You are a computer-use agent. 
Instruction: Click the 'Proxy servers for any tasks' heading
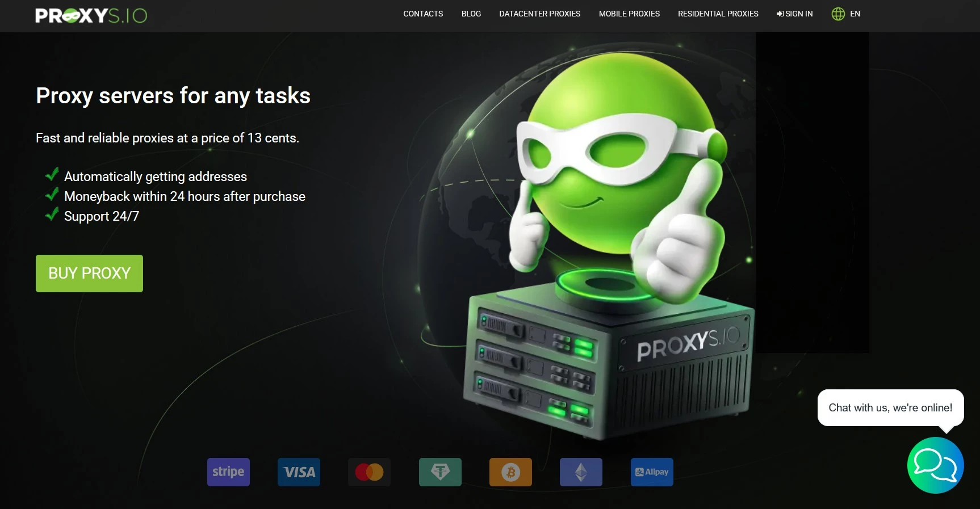click(x=173, y=96)
